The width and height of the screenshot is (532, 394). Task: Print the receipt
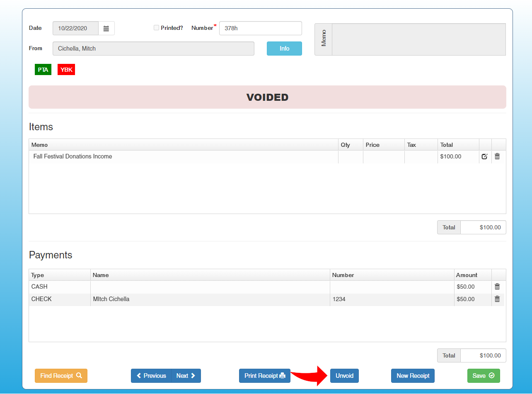point(264,376)
